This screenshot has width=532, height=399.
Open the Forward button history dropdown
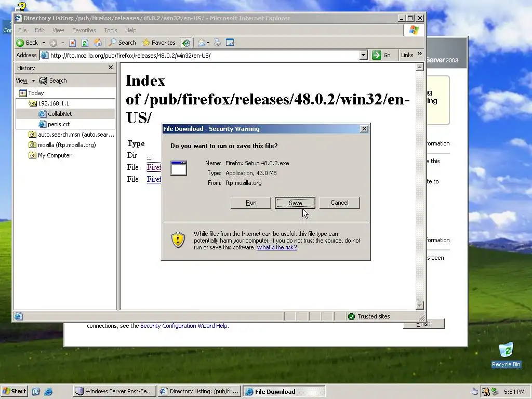point(63,43)
